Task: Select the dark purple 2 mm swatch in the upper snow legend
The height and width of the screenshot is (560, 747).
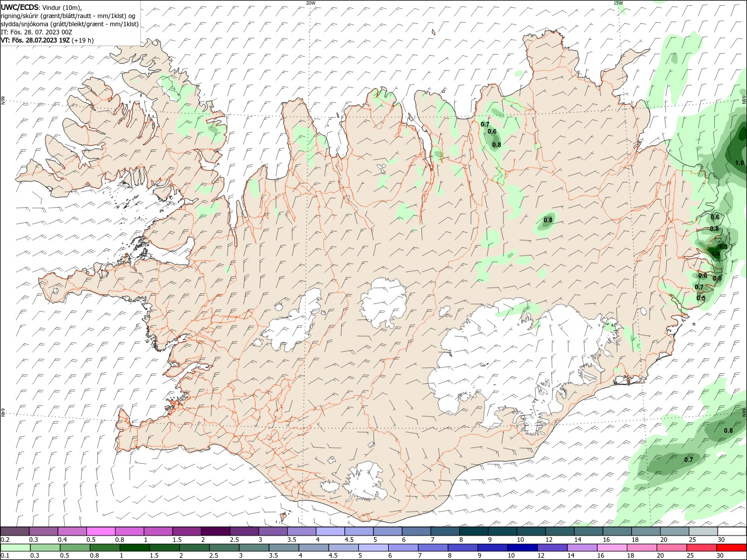Action: pos(215,531)
